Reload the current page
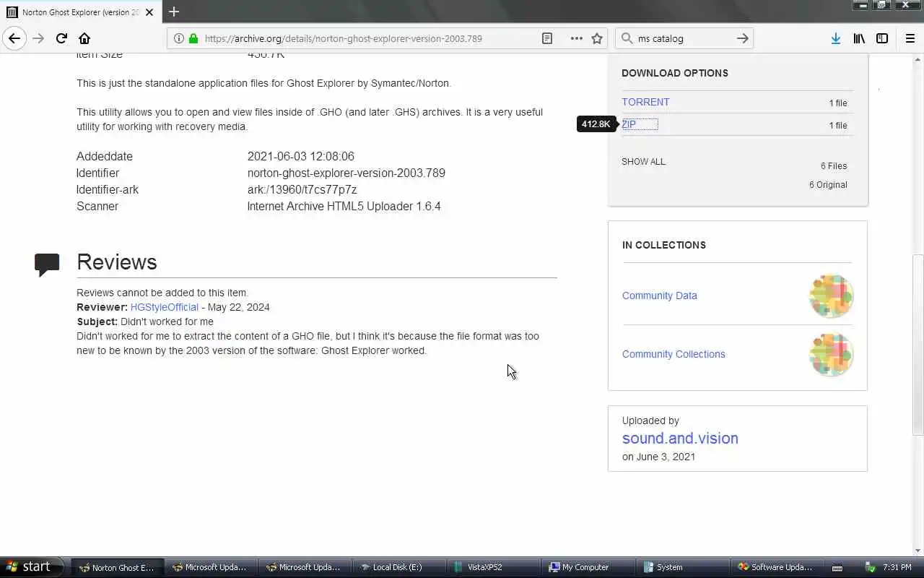924x578 pixels. (x=61, y=38)
